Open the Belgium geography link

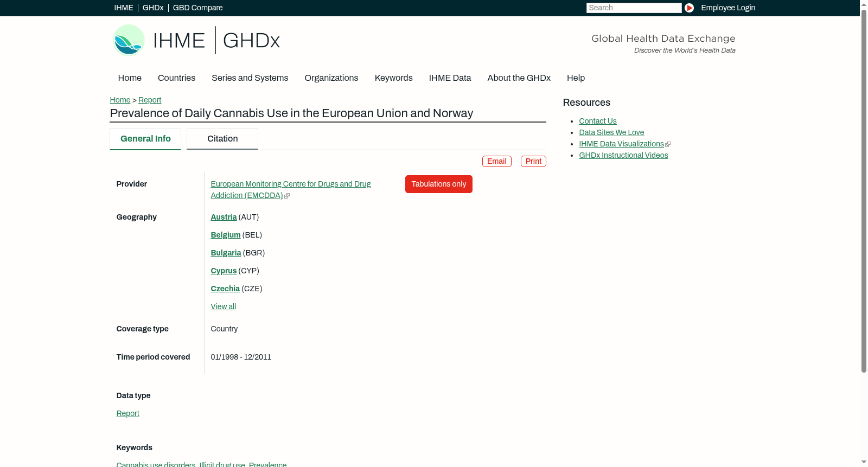(226, 235)
